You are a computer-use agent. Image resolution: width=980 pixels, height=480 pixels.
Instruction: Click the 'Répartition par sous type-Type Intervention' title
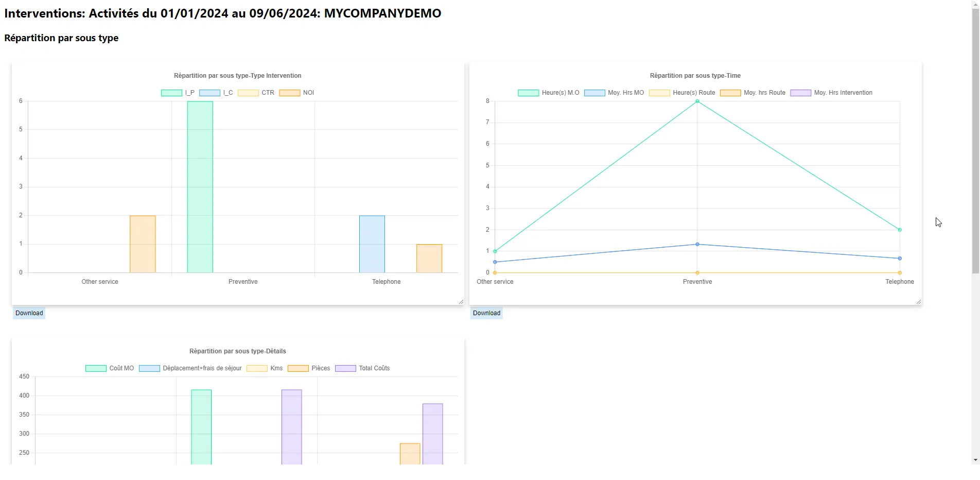click(238, 76)
